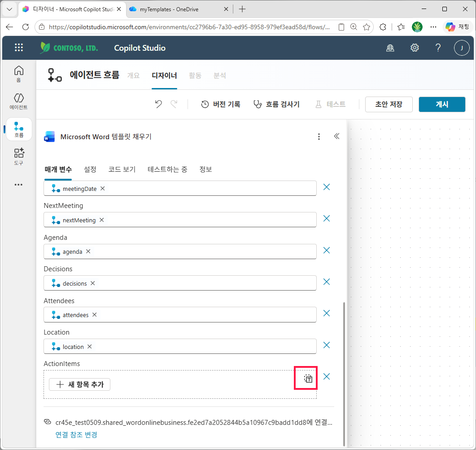This screenshot has height=450, width=476.
Task: Open the environment selector globe icon
Action: coord(390,48)
